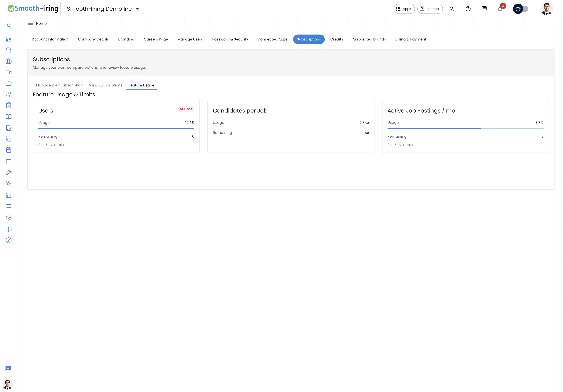Open the video camera icon in sidebar

[9, 72]
